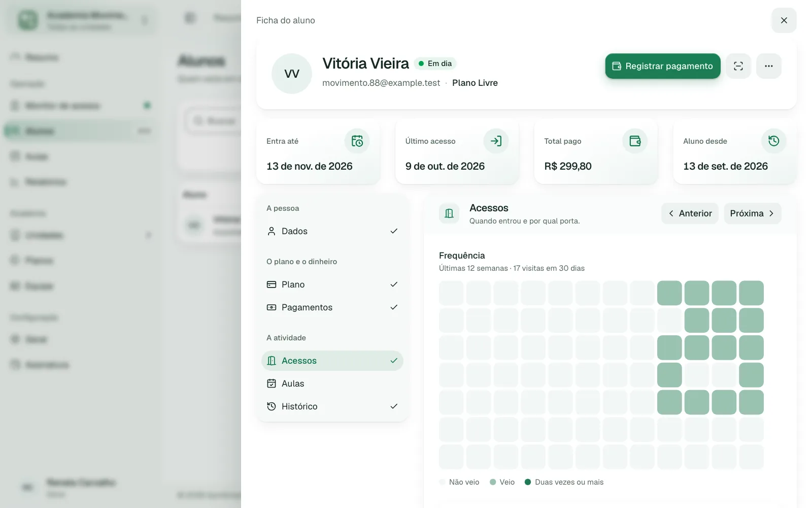This screenshot has height=508, width=812.
Task: Click the checkmark on the Dados row
Action: pyautogui.click(x=394, y=231)
